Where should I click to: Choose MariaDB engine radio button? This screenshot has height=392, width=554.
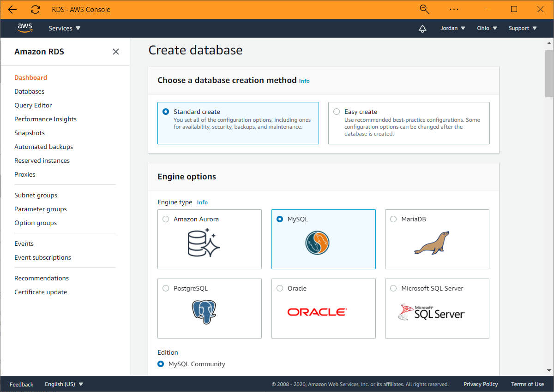point(393,219)
